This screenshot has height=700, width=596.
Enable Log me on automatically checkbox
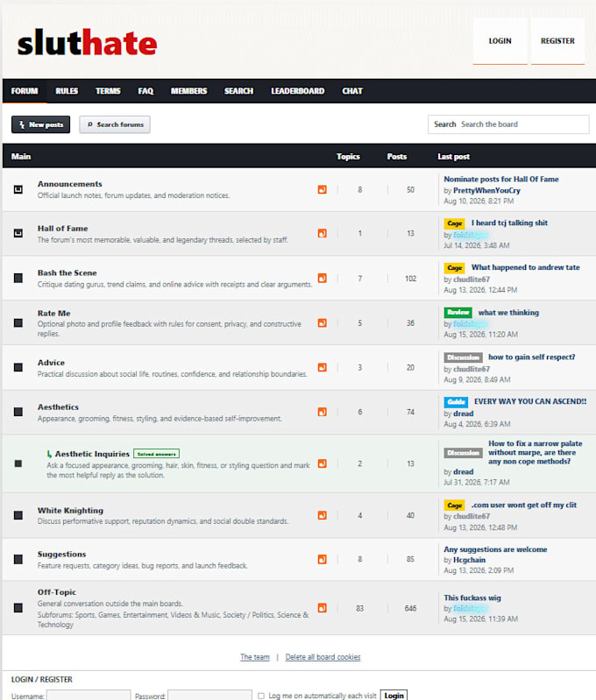tap(261, 696)
